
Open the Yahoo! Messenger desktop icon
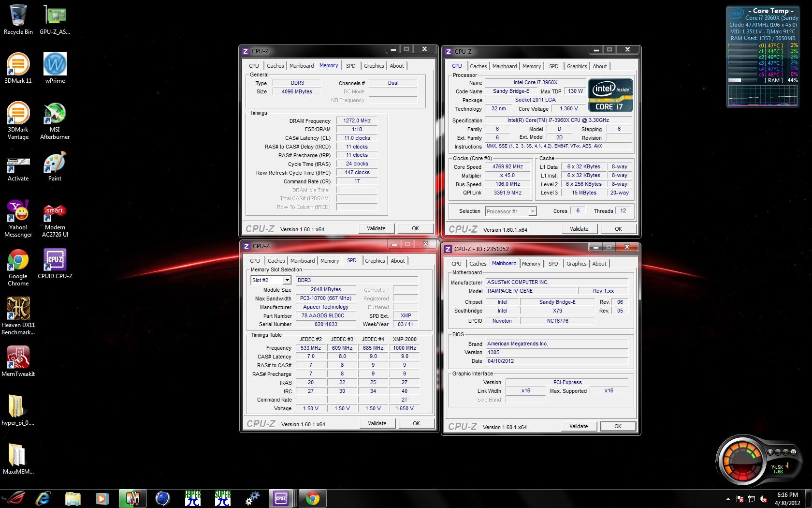point(18,219)
